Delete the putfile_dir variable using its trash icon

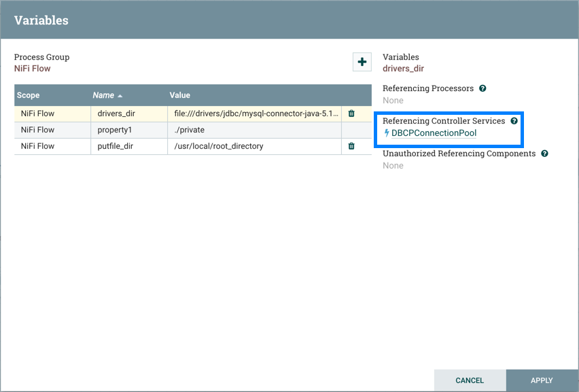tap(351, 146)
